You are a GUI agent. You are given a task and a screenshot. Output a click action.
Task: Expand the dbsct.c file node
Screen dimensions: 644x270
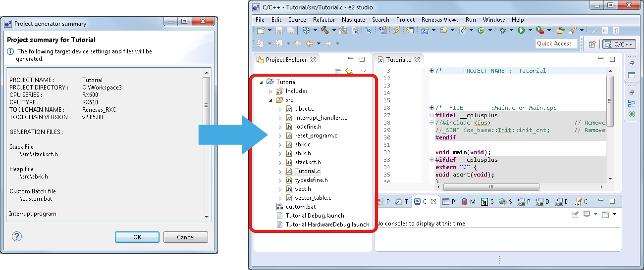coord(280,109)
